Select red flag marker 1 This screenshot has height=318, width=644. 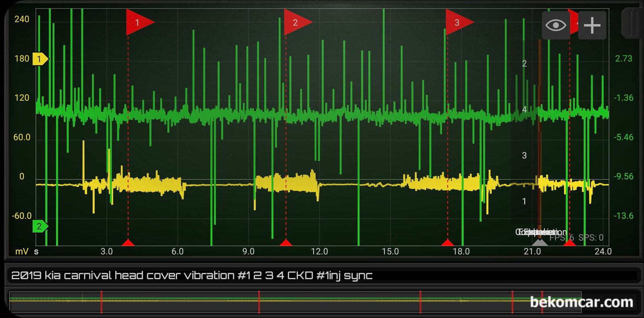click(140, 22)
